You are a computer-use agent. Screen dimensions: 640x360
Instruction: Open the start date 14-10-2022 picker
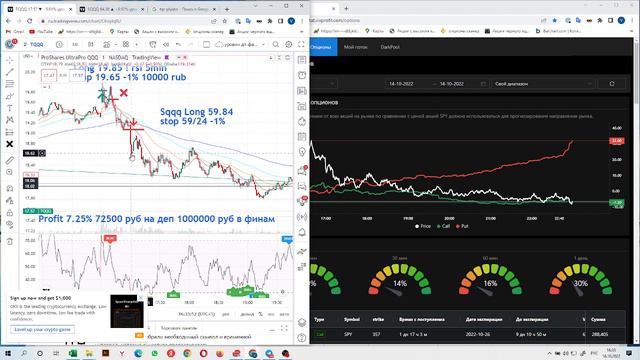tap(401, 84)
